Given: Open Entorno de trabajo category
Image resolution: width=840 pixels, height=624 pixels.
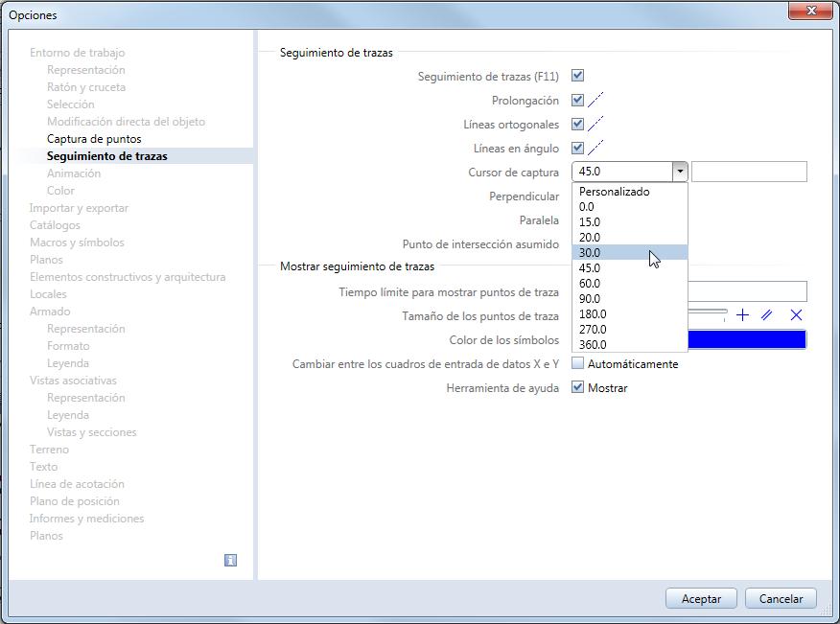Looking at the screenshot, I should pyautogui.click(x=77, y=53).
